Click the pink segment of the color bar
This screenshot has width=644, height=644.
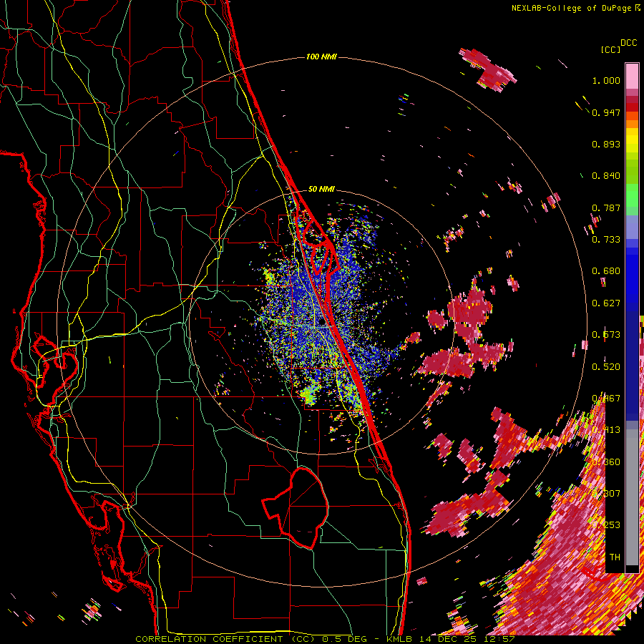(x=632, y=76)
